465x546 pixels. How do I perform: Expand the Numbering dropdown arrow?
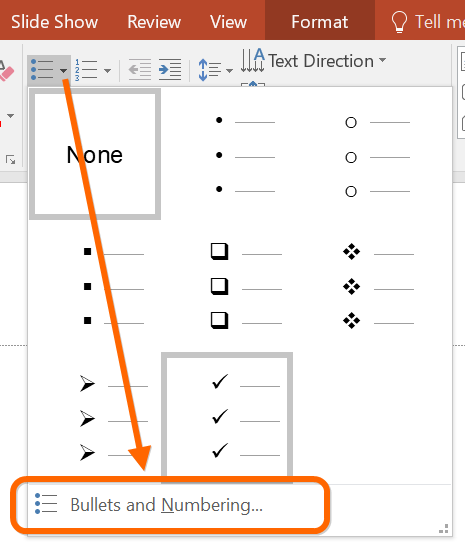point(107,71)
